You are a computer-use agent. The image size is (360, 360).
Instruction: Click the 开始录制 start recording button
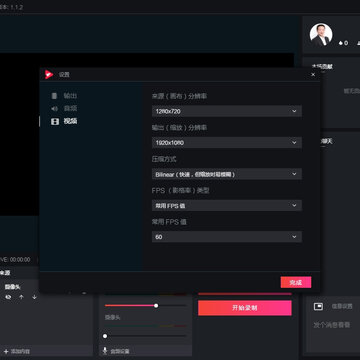click(x=245, y=308)
